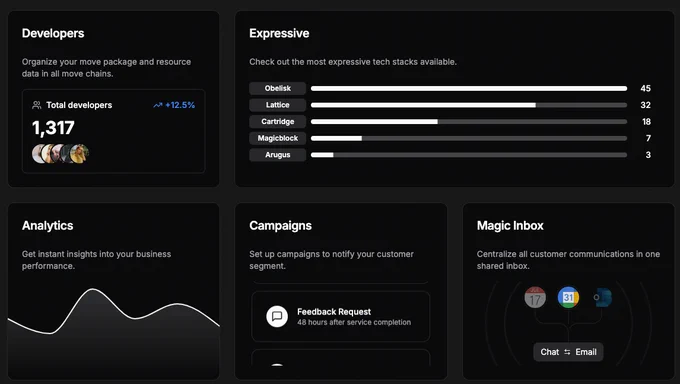Screen dimensions: 680x384
Task: Click the Feedback Request chat bubble icon
Action: [x=277, y=316]
